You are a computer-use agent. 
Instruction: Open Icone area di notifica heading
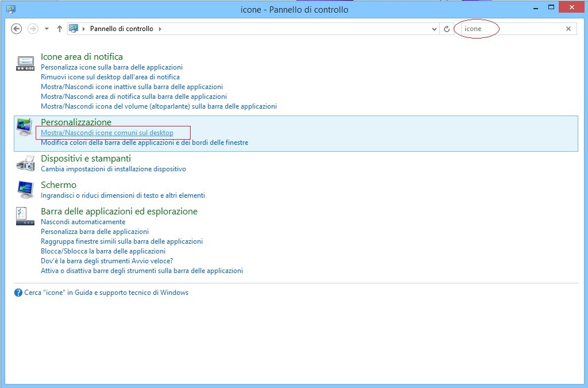tap(82, 57)
